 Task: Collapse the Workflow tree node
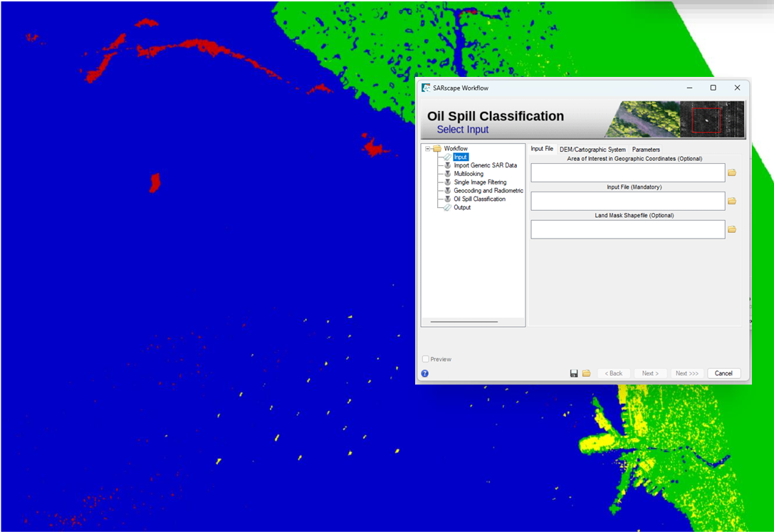coord(427,149)
